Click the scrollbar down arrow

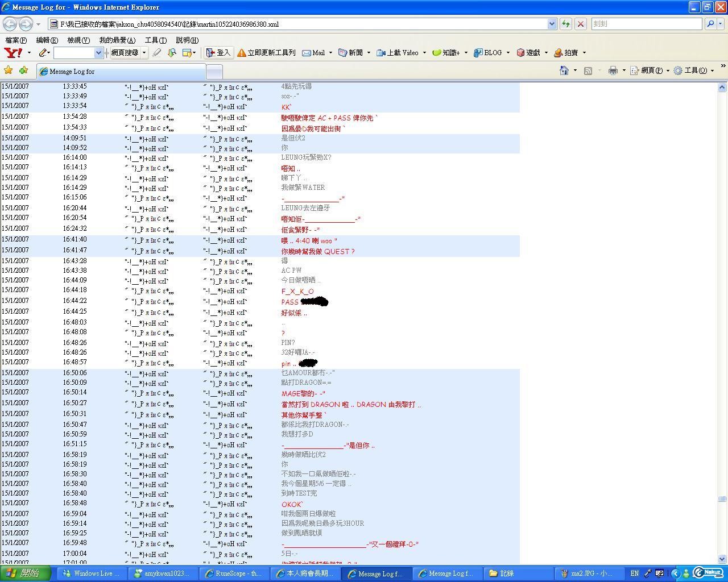tap(722, 559)
